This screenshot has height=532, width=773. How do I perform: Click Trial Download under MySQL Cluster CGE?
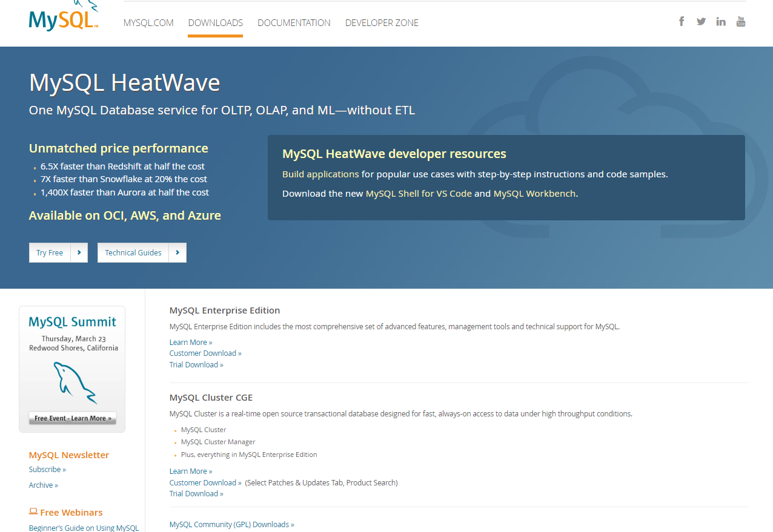[x=196, y=493]
